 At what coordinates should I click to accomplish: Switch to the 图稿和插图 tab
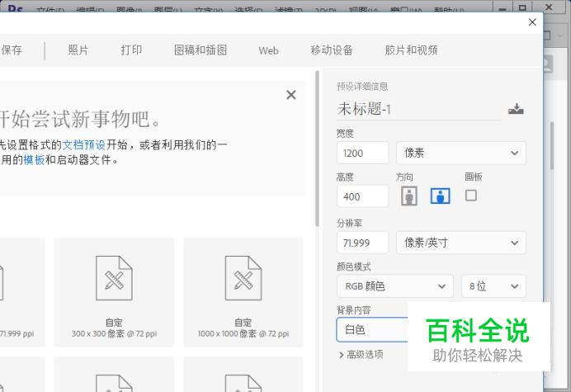pyautogui.click(x=201, y=50)
